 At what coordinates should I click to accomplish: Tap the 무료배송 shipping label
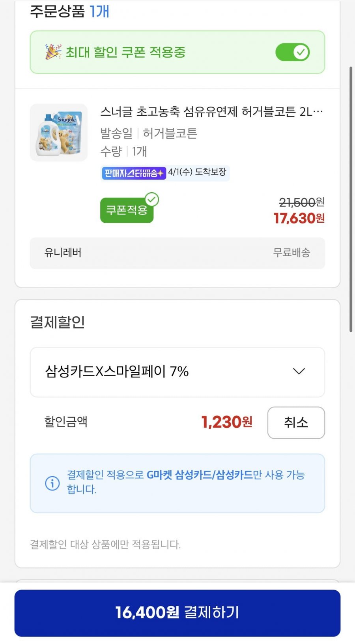[x=291, y=253]
